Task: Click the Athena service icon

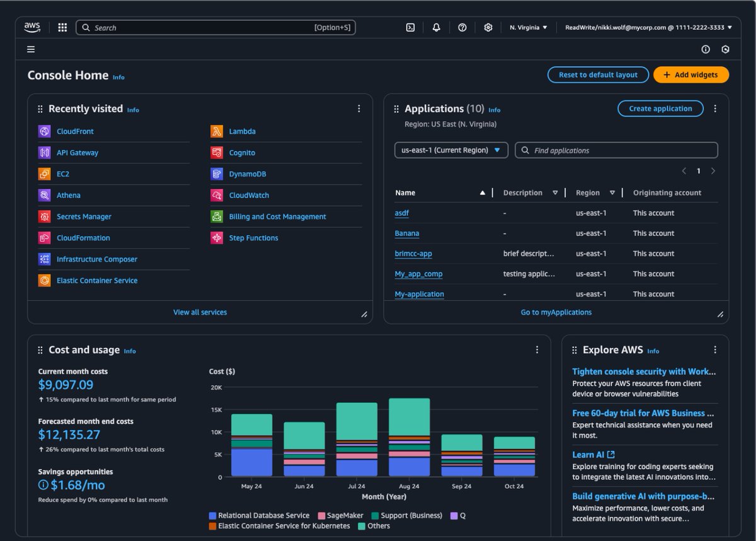Action: pos(44,195)
